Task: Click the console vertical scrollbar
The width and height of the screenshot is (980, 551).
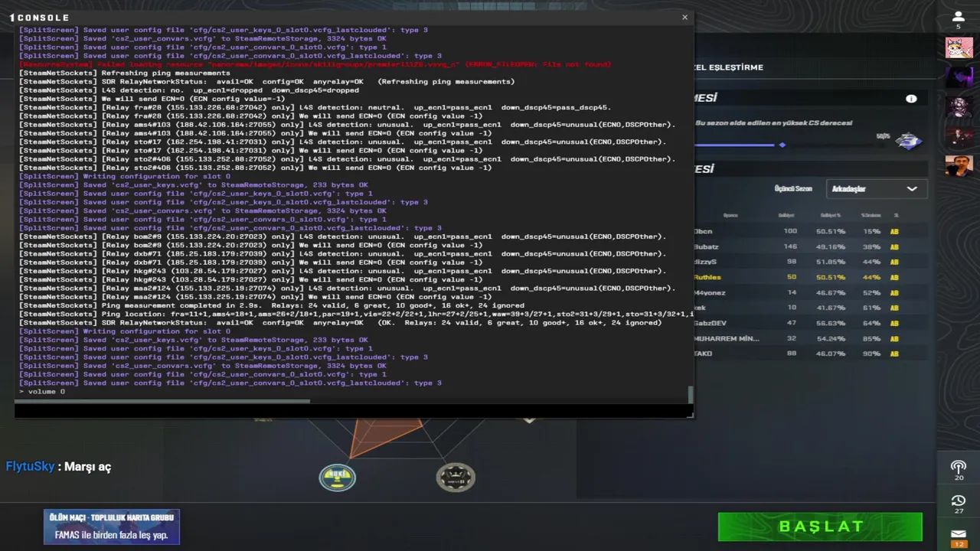Action: pos(691,393)
